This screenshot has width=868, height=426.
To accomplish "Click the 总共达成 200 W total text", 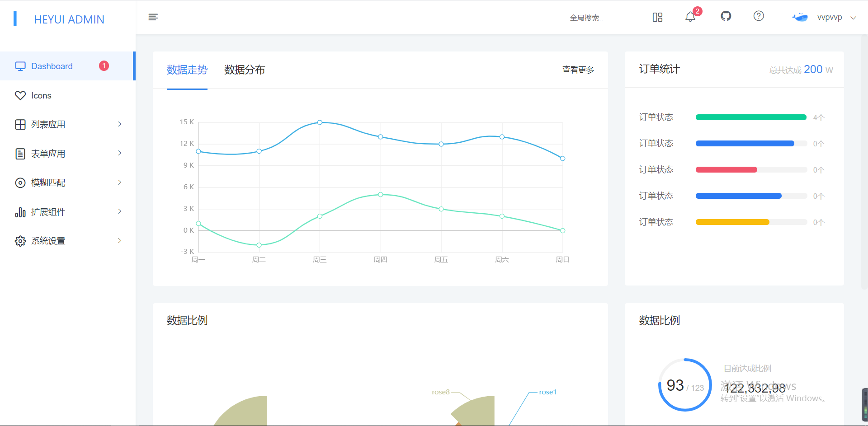I will coord(801,70).
